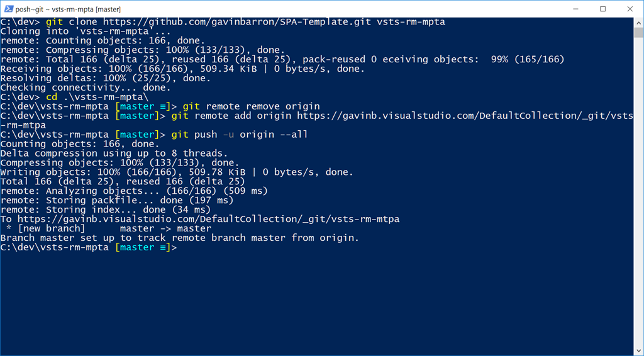Screen dimensions: 644x356
Task: Click the 'Delta compression using up to 8 threads' line
Action: tap(114, 153)
